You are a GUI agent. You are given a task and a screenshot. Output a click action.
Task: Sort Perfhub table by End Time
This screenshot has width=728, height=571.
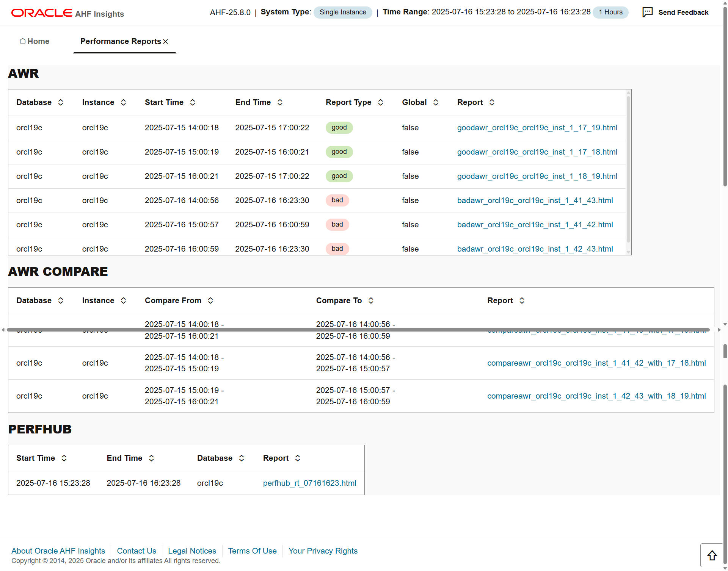pos(151,458)
